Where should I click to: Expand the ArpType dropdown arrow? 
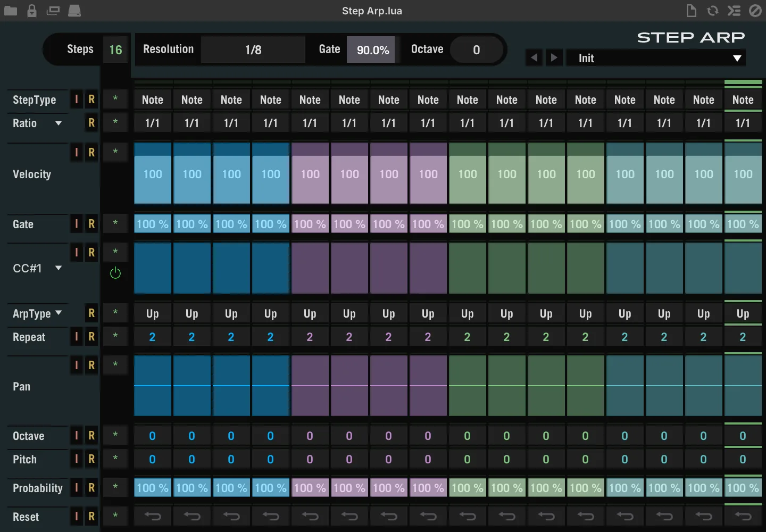click(x=59, y=313)
